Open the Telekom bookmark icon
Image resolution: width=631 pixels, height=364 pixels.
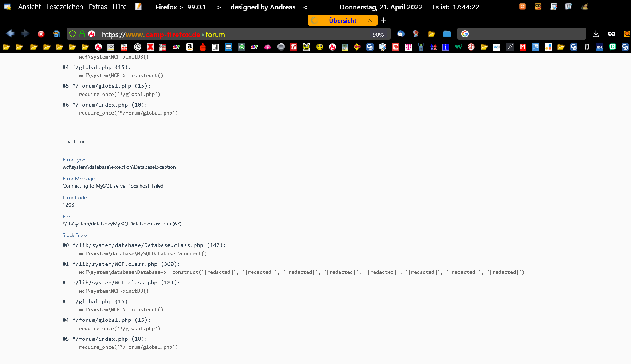click(x=409, y=47)
